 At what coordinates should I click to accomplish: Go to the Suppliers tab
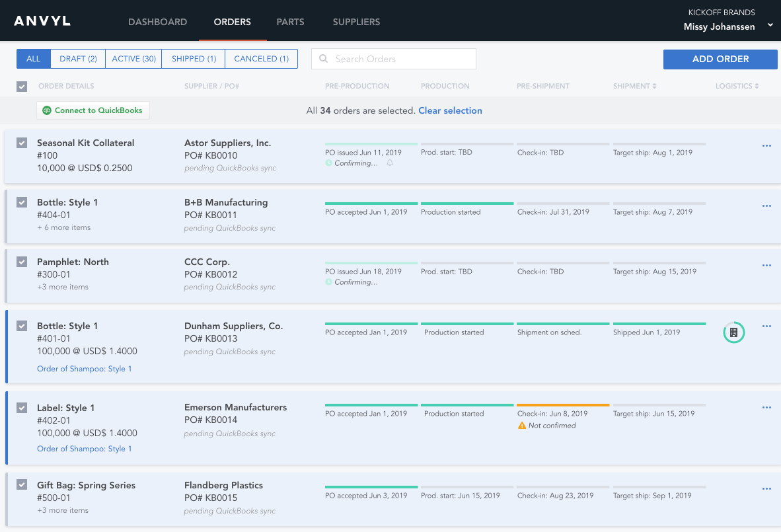coord(356,22)
